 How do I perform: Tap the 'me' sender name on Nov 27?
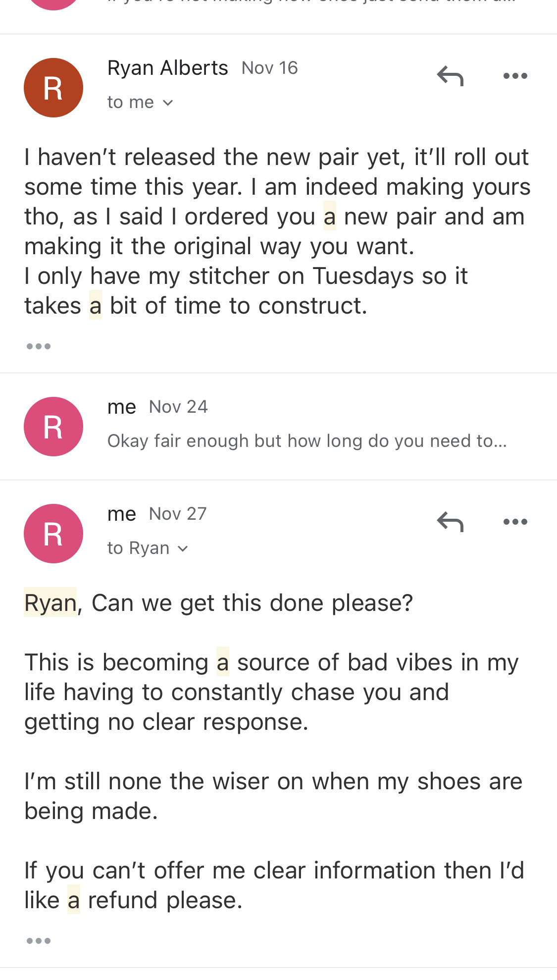[x=122, y=514]
